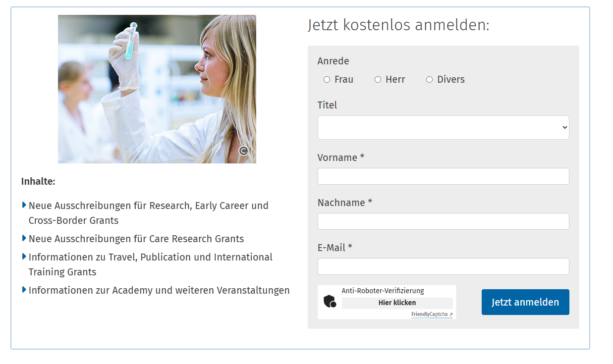The width and height of the screenshot is (613, 364).
Task: Click the external link arrow beside FriendlyCaptcha
Action: [451, 314]
